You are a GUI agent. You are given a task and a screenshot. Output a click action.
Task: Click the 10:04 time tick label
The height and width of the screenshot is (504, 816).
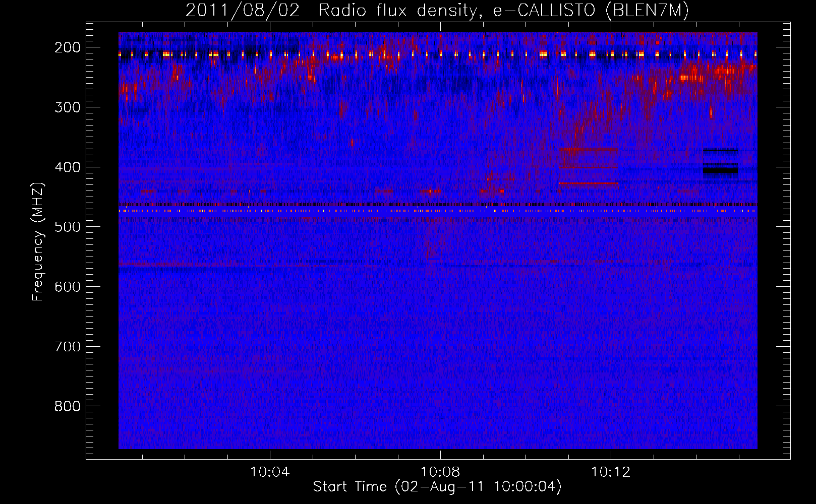pos(270,472)
